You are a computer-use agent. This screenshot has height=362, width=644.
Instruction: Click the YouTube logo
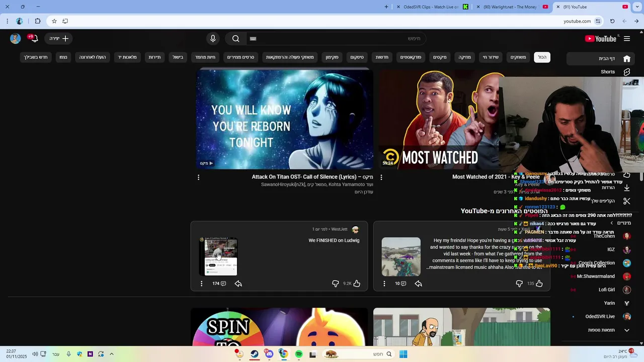pos(600,39)
